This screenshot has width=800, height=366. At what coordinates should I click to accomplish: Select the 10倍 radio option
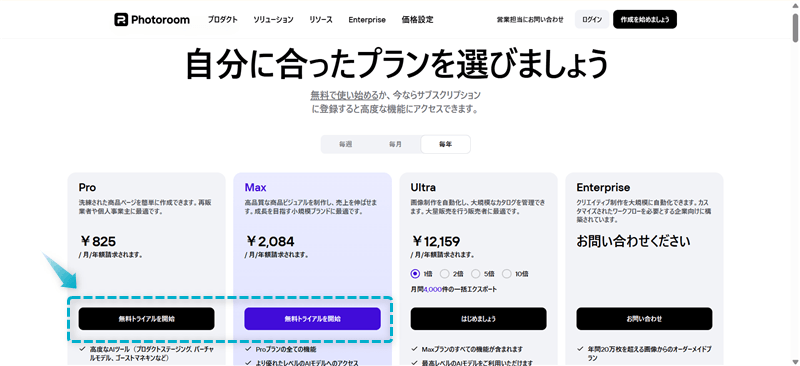coord(507,274)
